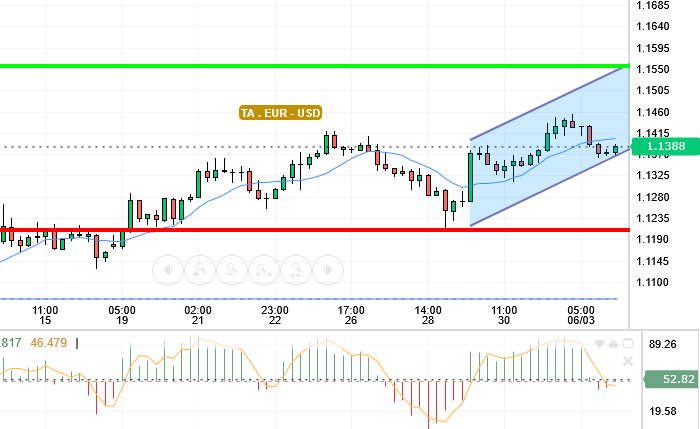Screen dimensions: 700x429
Task: Jump to chart start with left arrow button
Action: (168, 270)
